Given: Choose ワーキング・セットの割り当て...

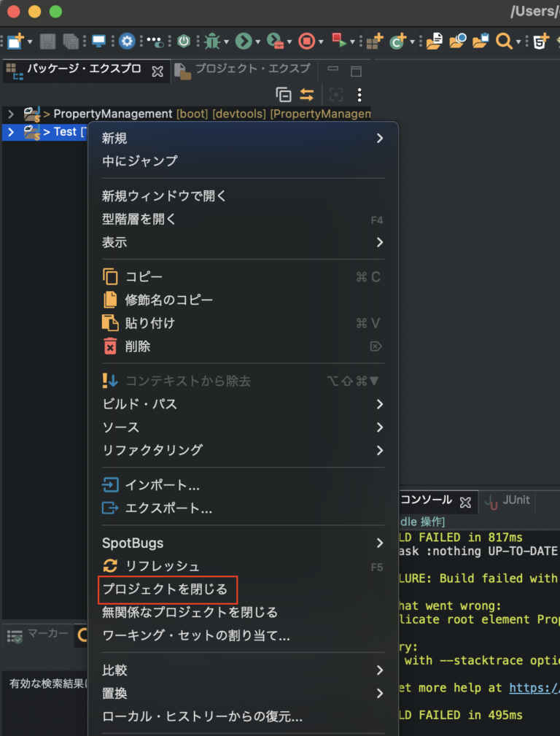Looking at the screenshot, I should [243, 636].
